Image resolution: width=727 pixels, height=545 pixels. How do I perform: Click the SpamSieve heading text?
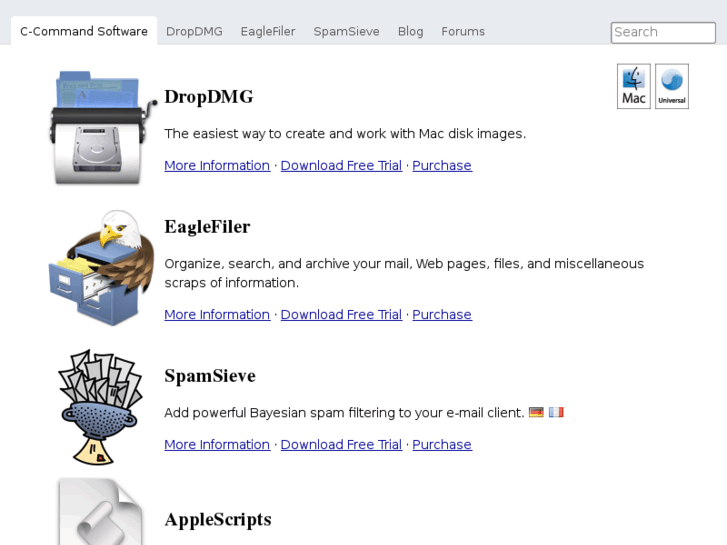tap(210, 376)
